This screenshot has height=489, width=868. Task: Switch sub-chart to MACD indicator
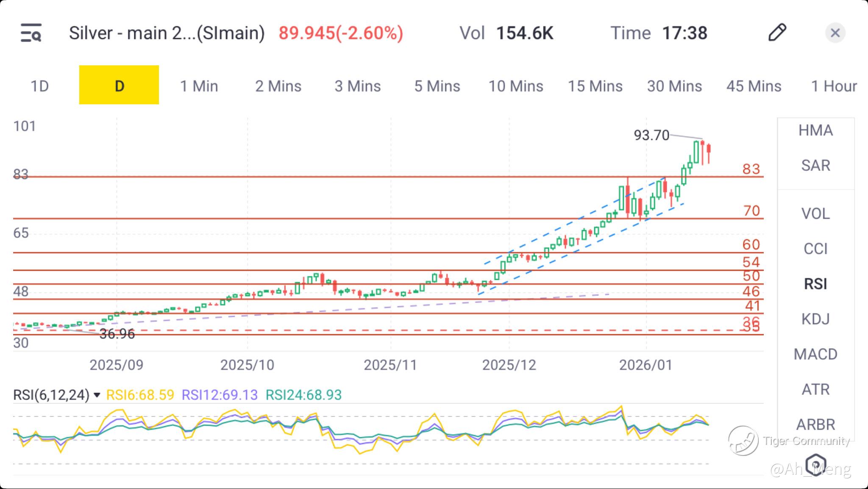815,354
